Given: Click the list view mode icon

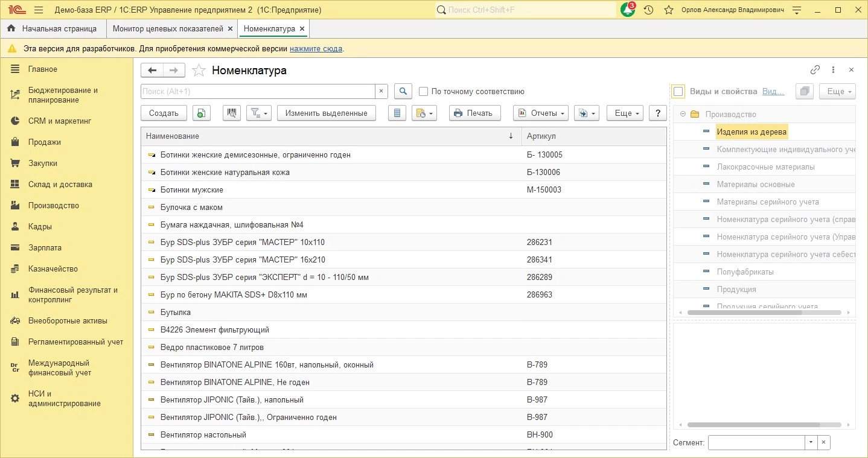Looking at the screenshot, I should 397,113.
